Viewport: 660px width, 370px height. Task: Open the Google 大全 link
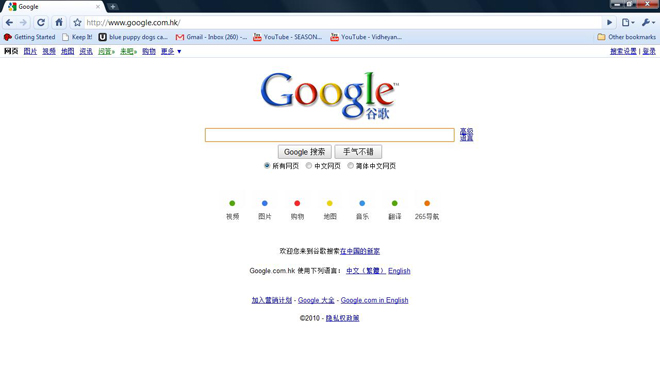316,300
